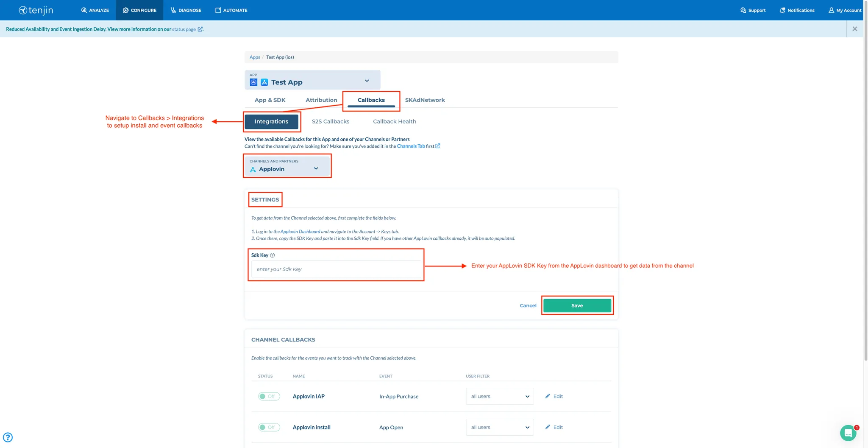Open My Account user icon
The image size is (868, 448).
[831, 10]
